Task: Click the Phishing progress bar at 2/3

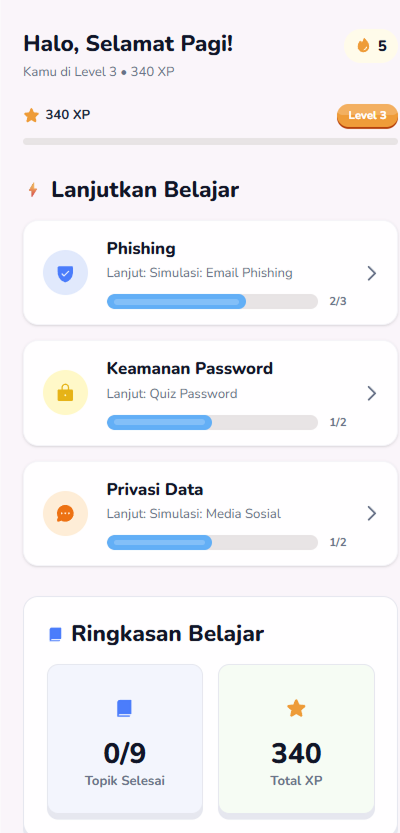Action: (x=212, y=301)
